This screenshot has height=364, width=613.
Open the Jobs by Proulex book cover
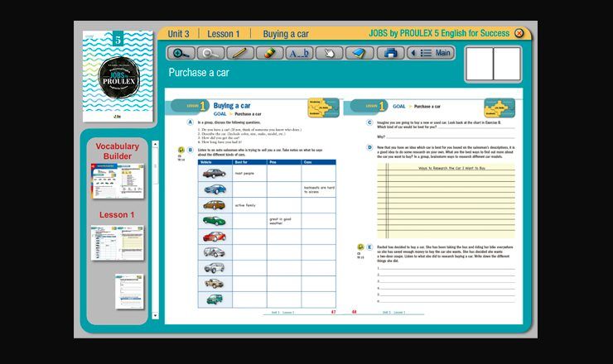pos(118,76)
